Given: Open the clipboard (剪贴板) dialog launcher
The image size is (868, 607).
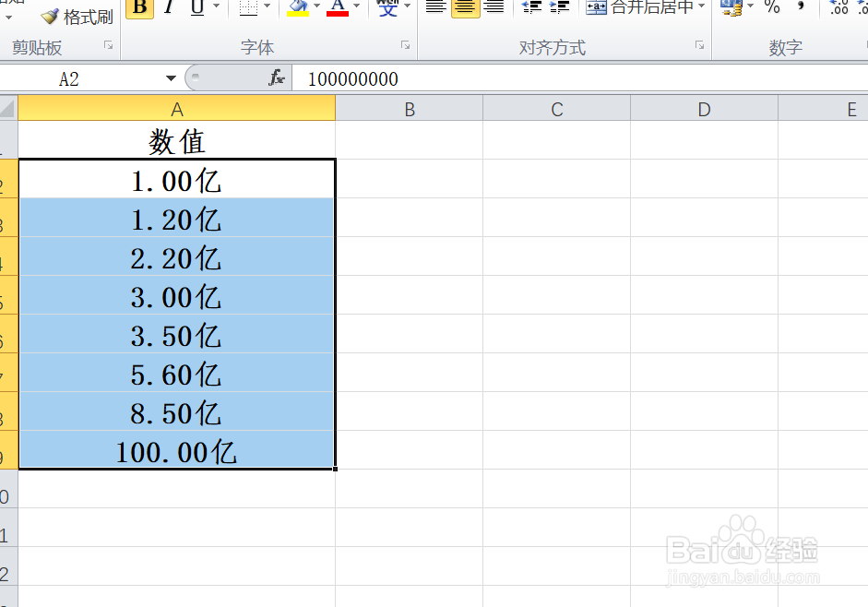Looking at the screenshot, I should coord(109,45).
